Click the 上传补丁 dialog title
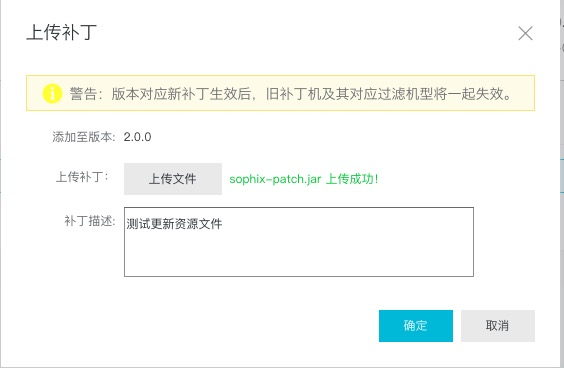564x368 pixels. 62,33
